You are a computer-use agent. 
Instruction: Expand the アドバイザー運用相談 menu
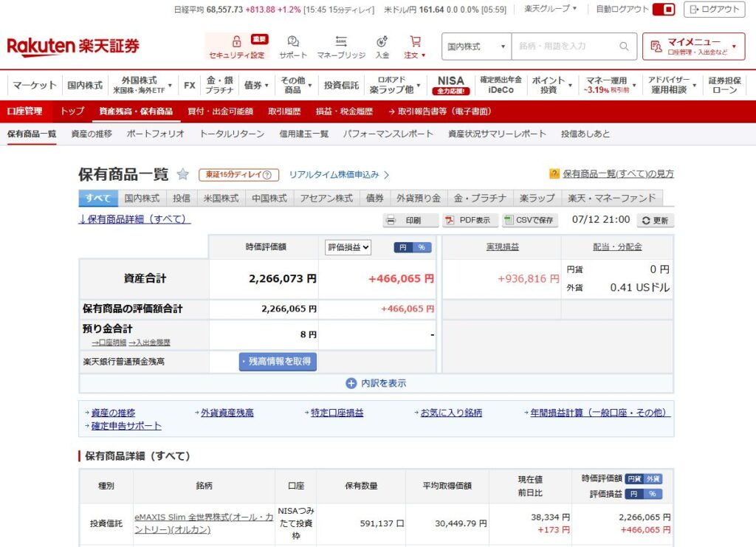coord(672,85)
